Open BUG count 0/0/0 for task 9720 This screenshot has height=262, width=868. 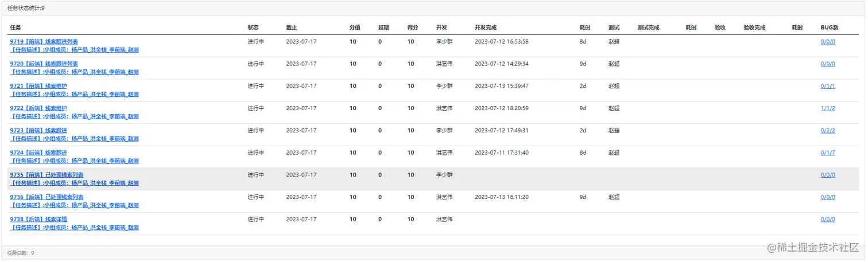[828, 64]
